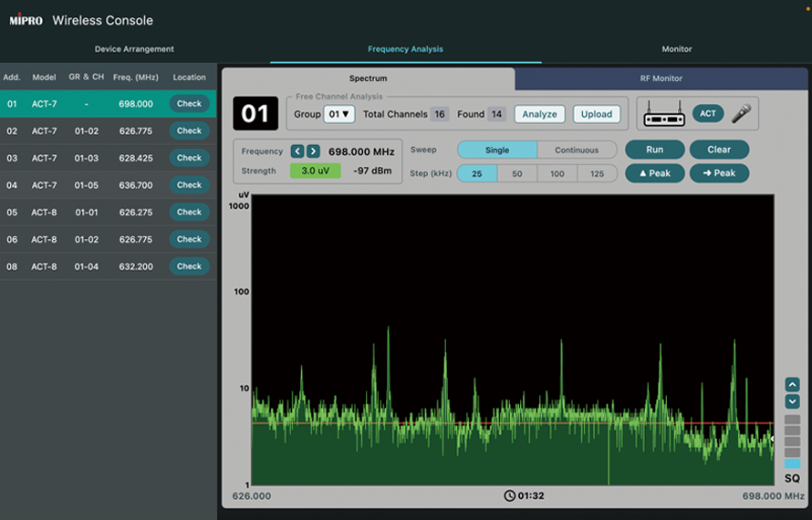Click the SQ squelch level meter
Image resolution: width=812 pixels, height=520 pixels.
click(792, 442)
